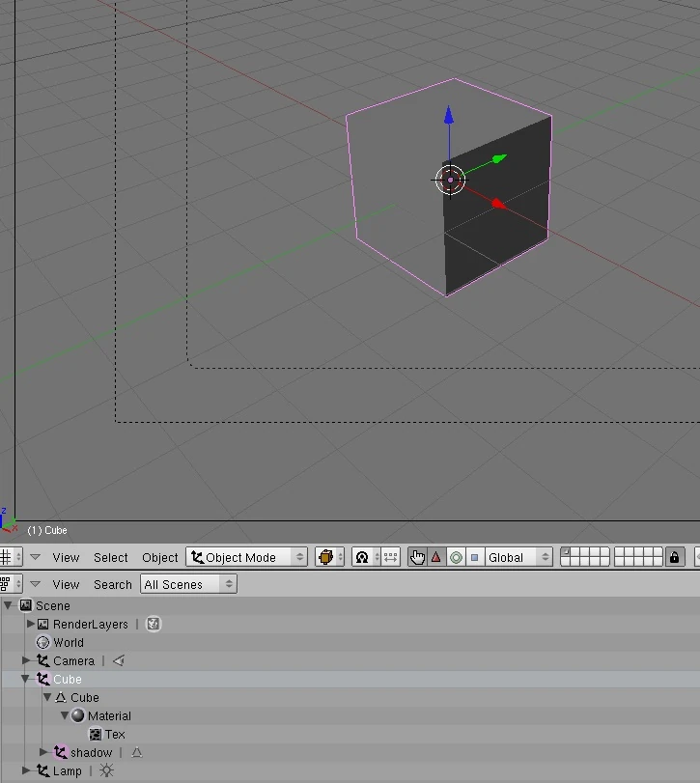The image size is (700, 783).
Task: Toggle the first layer button in layer grid
Action: point(567,552)
